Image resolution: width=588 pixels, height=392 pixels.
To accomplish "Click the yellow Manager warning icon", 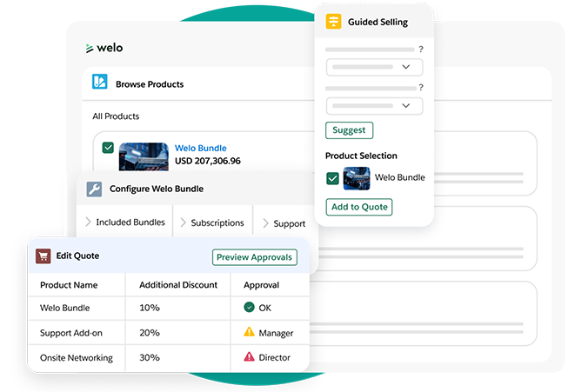I will (249, 332).
